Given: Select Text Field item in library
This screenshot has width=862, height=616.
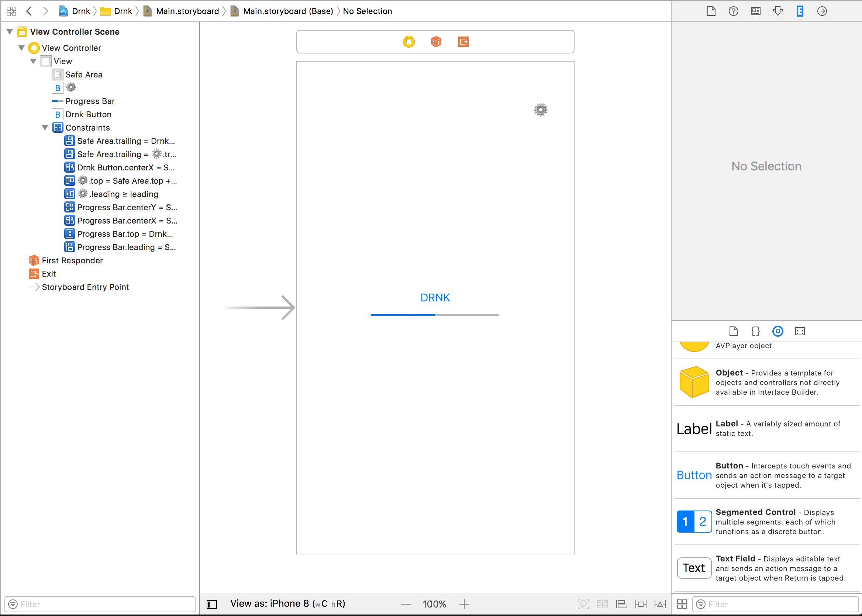Looking at the screenshot, I should pyautogui.click(x=767, y=568).
